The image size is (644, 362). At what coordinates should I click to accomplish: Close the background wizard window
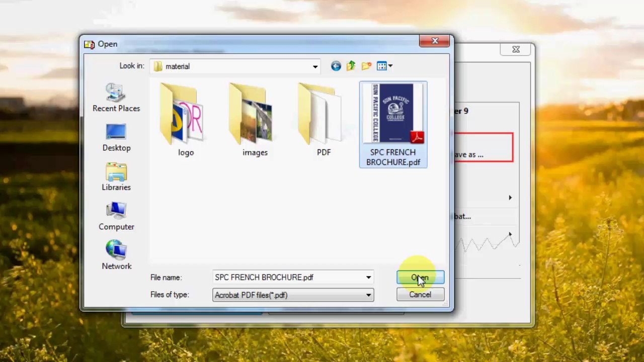(x=516, y=49)
